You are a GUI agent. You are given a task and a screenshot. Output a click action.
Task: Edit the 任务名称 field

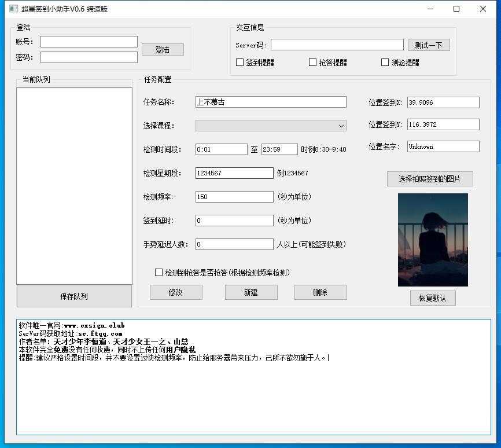(x=271, y=102)
